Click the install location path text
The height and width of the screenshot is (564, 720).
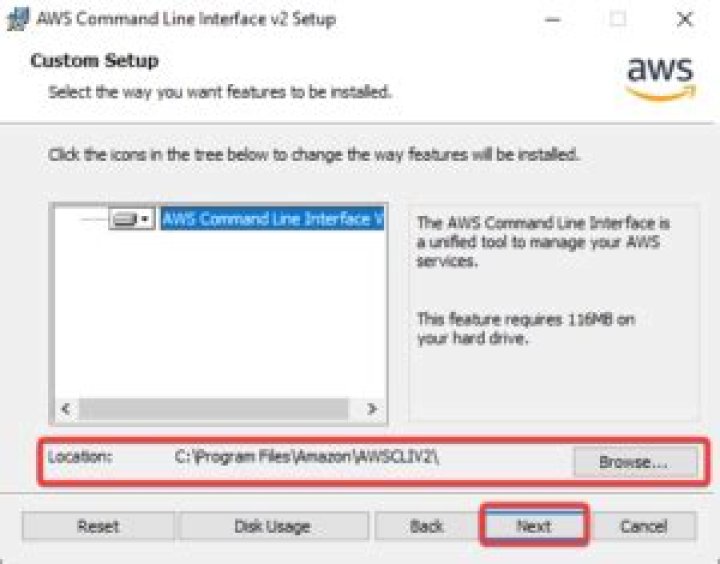308,457
